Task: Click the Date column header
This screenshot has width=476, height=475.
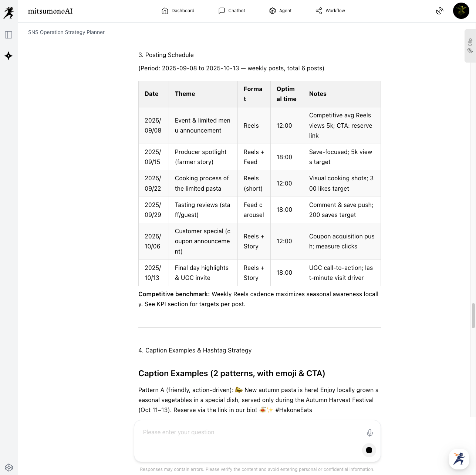Action: [x=152, y=94]
